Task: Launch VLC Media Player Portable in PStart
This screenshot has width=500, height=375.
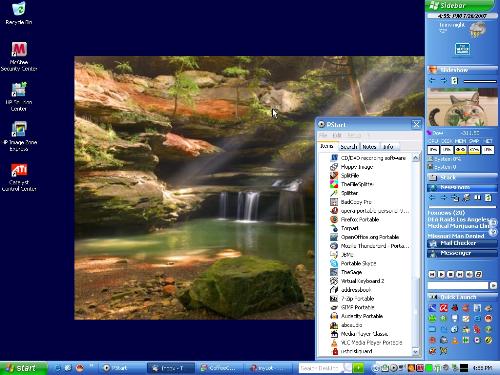Action: coord(366,342)
